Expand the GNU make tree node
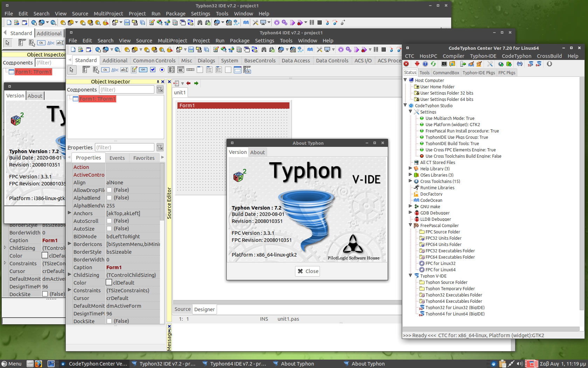This screenshot has height=368, width=588. click(411, 206)
